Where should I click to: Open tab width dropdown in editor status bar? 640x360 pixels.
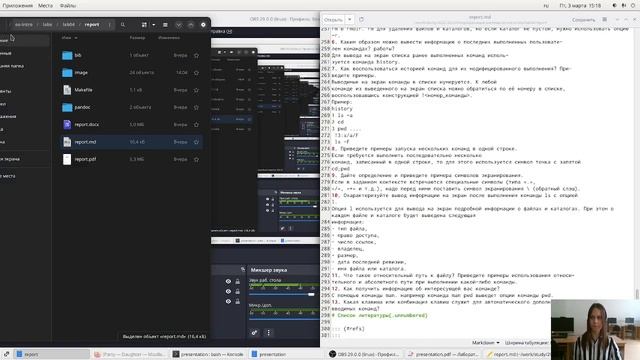point(527,343)
